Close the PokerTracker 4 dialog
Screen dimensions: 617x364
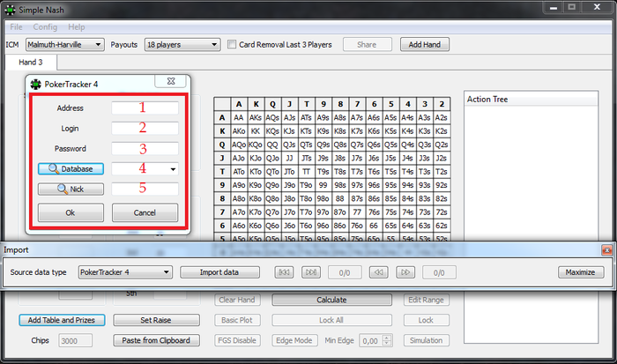171,81
